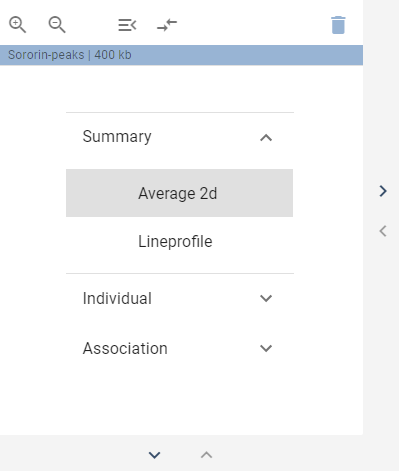Click the Sororin-peaks 400 kb header bar
The width and height of the screenshot is (399, 471).
point(181,55)
